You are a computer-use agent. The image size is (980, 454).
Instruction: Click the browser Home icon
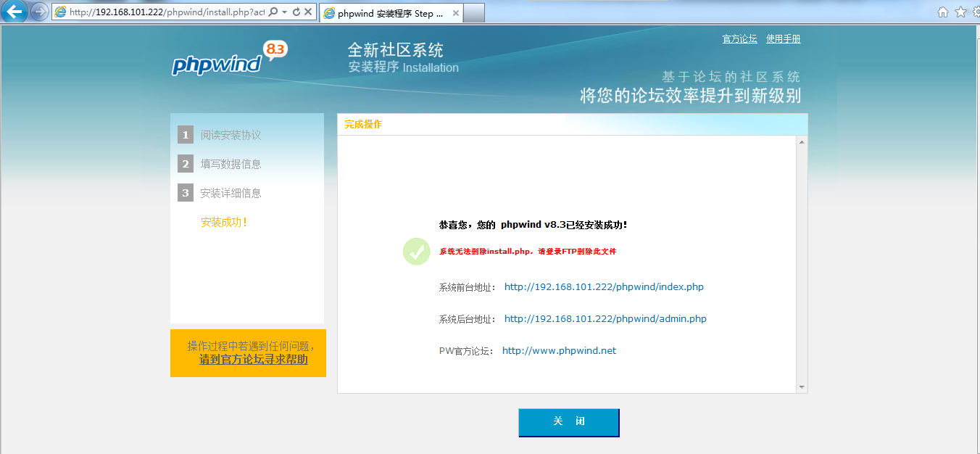pos(943,12)
